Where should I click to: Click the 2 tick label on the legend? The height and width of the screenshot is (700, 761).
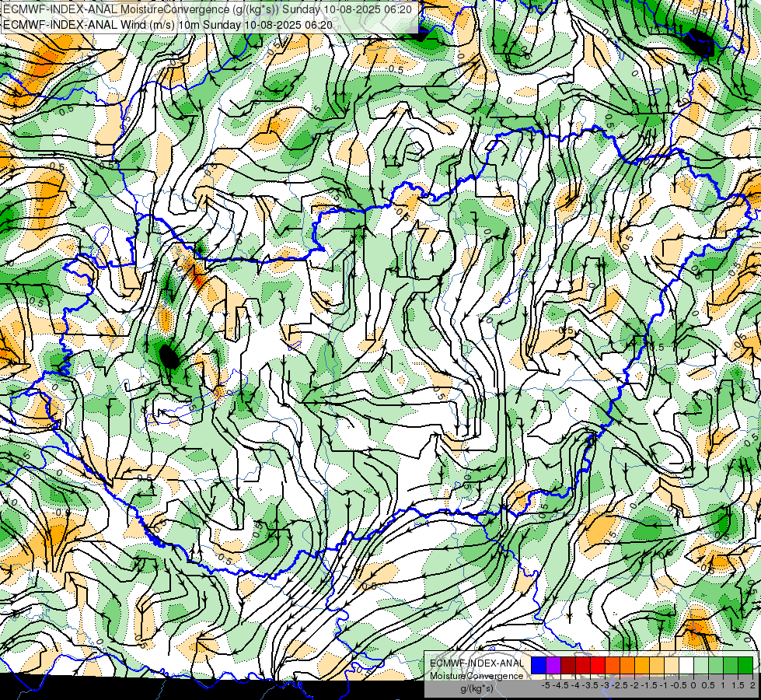click(x=752, y=685)
